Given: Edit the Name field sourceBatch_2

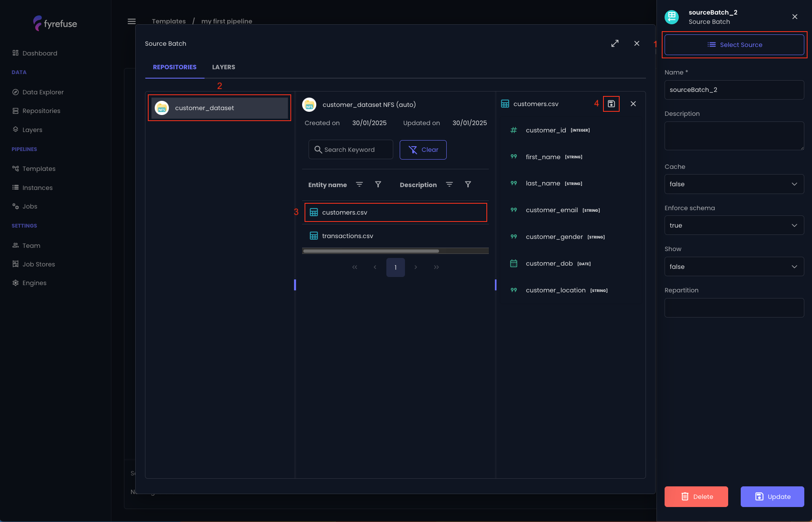Looking at the screenshot, I should (x=734, y=90).
